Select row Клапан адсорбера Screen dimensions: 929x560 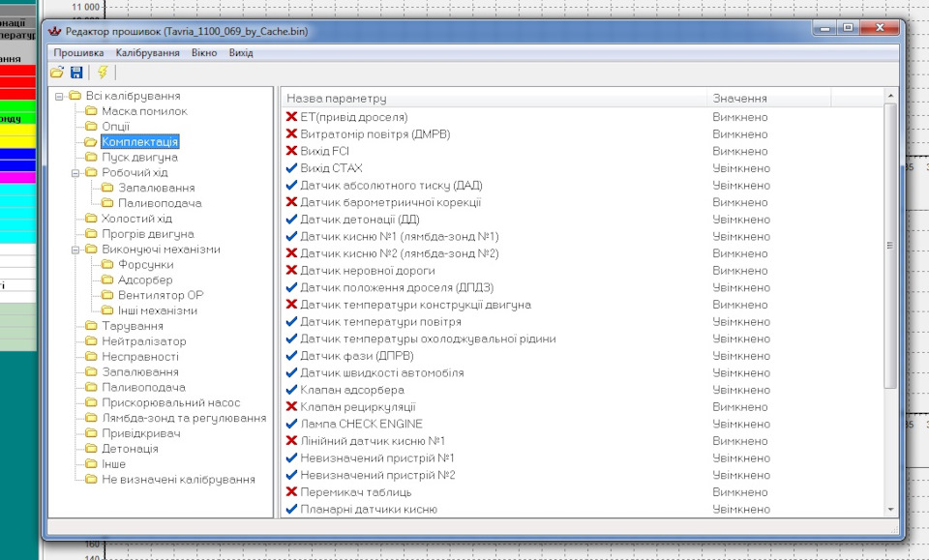click(584, 390)
